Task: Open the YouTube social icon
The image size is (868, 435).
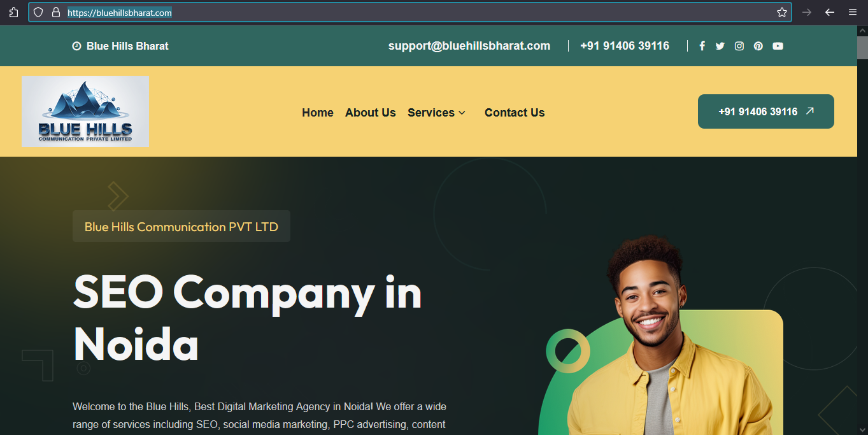Action: click(778, 46)
